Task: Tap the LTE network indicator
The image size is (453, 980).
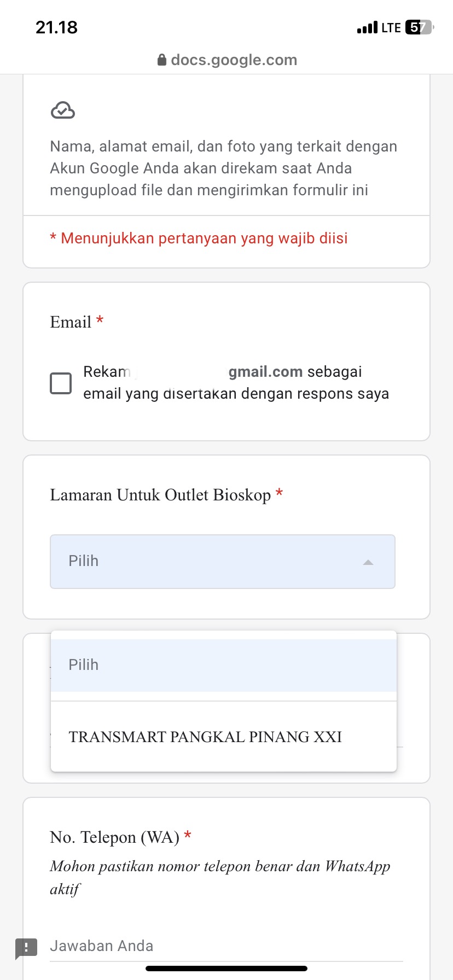Action: [391, 27]
